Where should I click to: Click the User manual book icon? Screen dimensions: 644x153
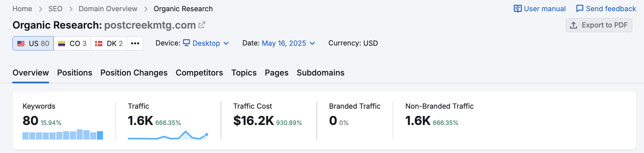coord(518,9)
